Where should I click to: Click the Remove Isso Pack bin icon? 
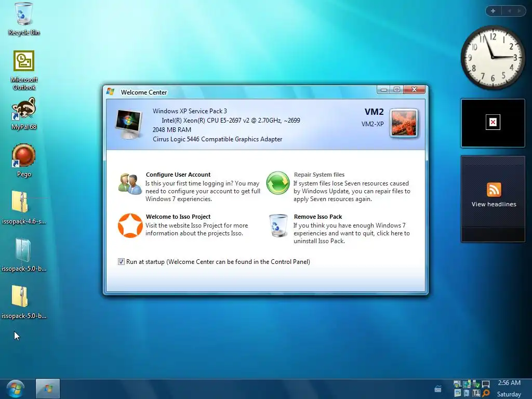278,225
